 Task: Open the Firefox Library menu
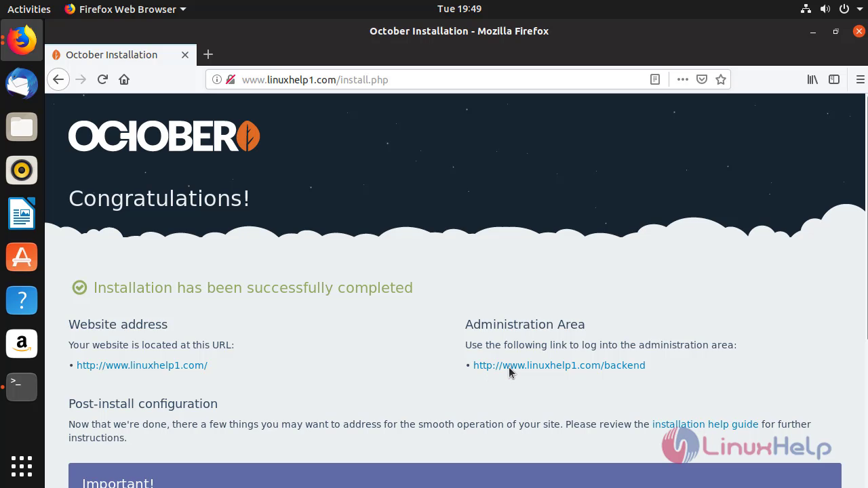812,79
